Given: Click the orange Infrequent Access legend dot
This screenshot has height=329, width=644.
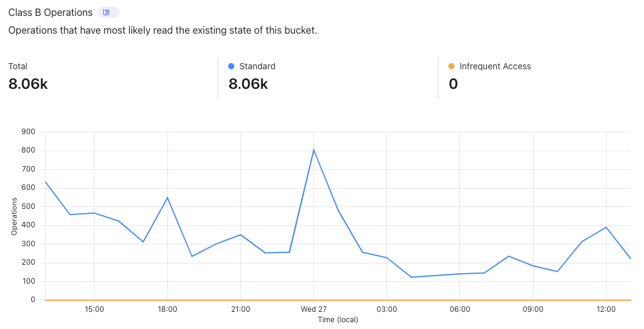Looking at the screenshot, I should click(x=451, y=66).
